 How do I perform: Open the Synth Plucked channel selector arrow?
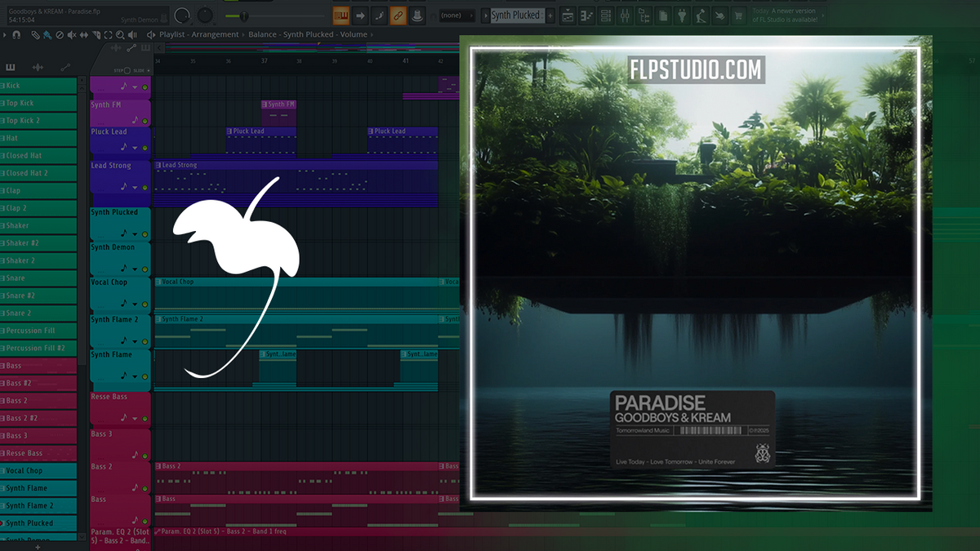pos(486,15)
